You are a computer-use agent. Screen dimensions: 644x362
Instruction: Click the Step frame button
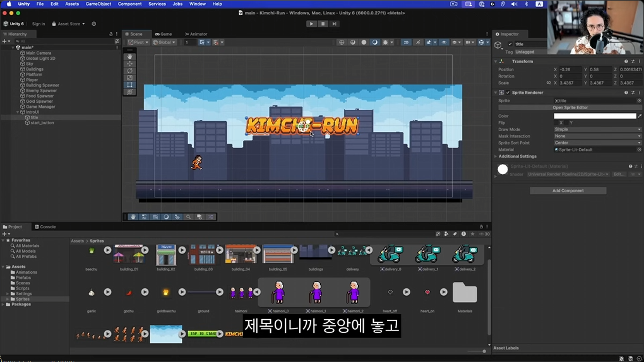point(335,24)
